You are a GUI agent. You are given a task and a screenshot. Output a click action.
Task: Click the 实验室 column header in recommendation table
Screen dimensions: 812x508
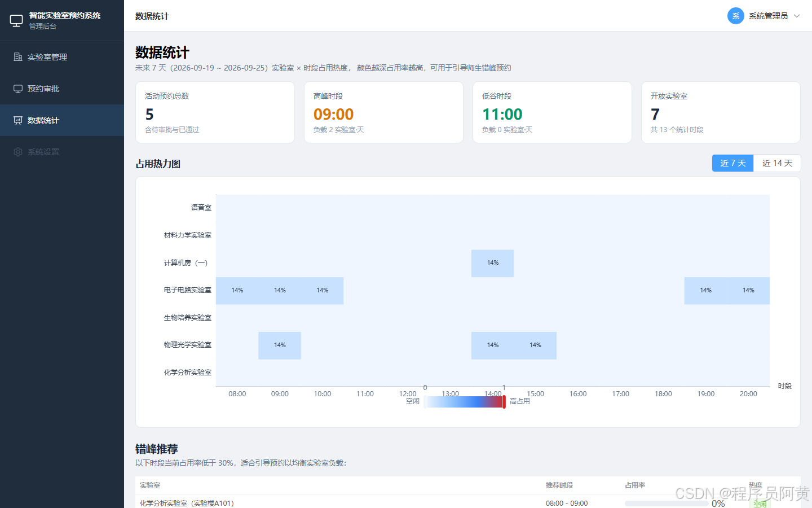150,485
